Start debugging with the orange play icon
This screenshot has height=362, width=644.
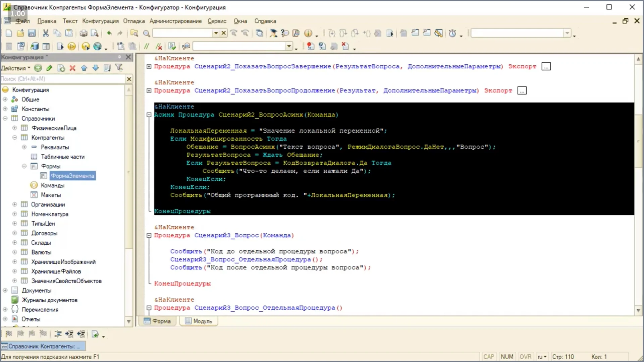coord(71,46)
